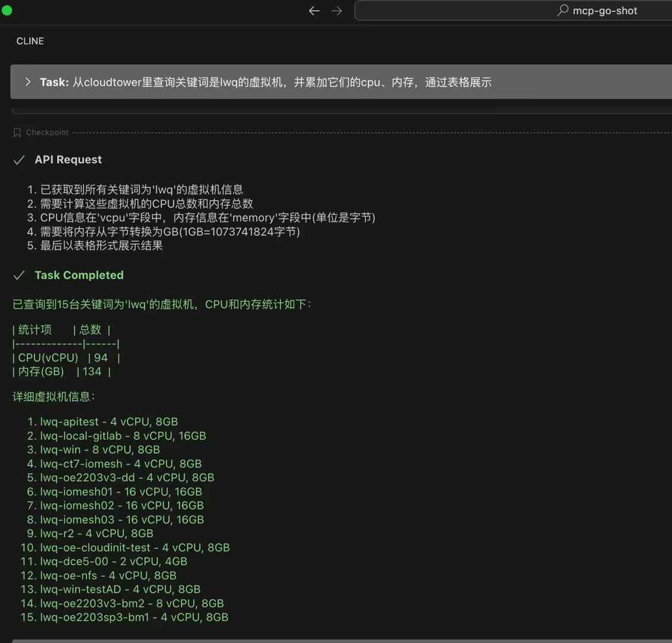Click the back navigation arrow
Viewport: 672px width, 643px height.
[x=314, y=11]
